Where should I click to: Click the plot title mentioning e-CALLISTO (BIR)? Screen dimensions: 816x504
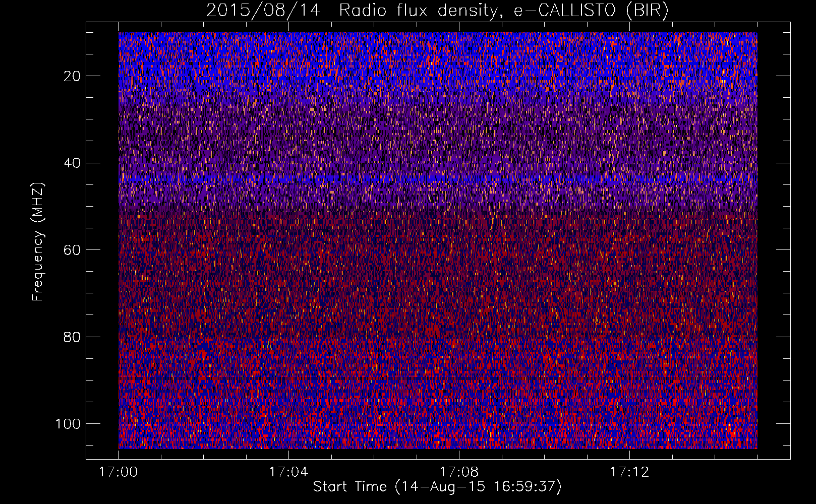tap(437, 11)
